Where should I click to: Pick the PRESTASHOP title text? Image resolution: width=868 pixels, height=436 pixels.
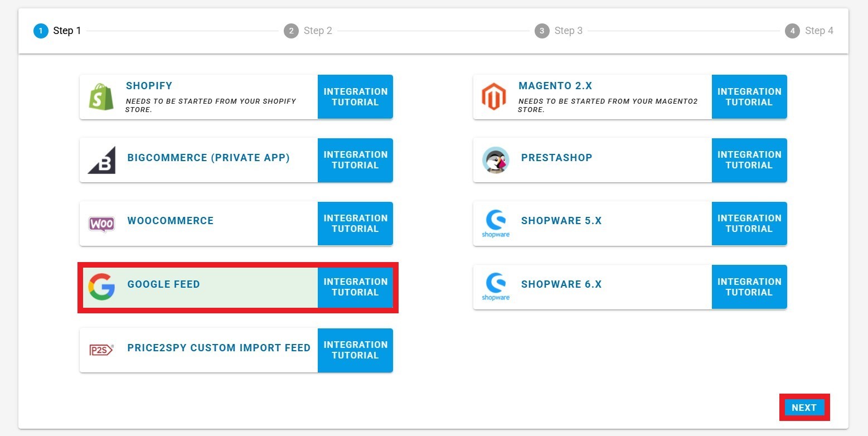pos(556,158)
